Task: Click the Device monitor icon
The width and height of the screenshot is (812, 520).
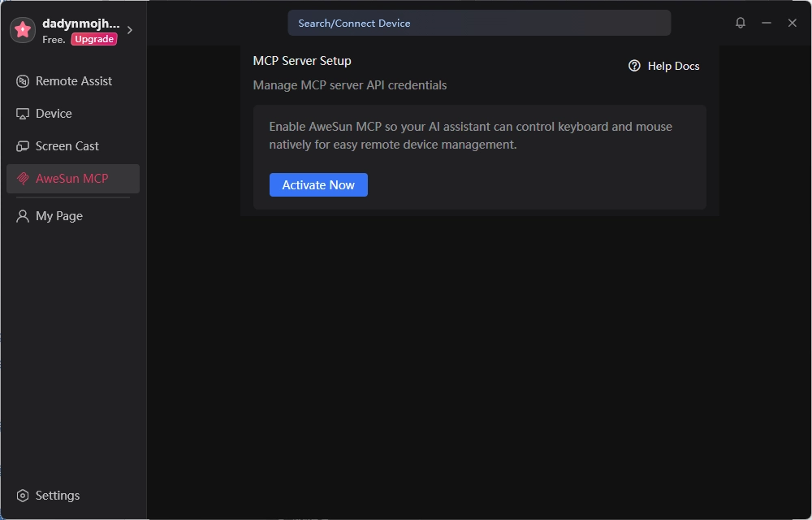Action: pos(22,114)
